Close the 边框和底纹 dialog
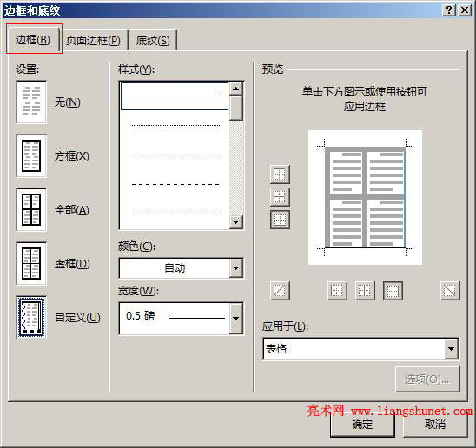 pyautogui.click(x=465, y=10)
